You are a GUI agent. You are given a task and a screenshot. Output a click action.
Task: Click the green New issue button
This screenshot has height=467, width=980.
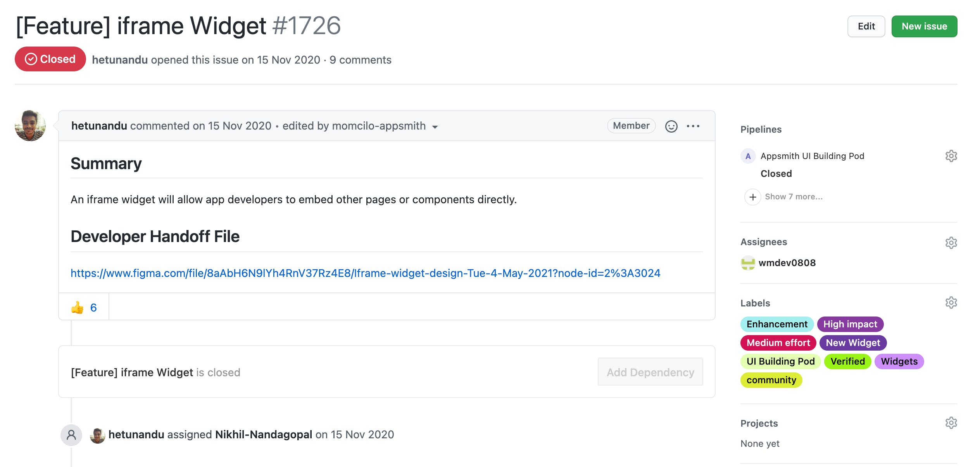(x=924, y=26)
